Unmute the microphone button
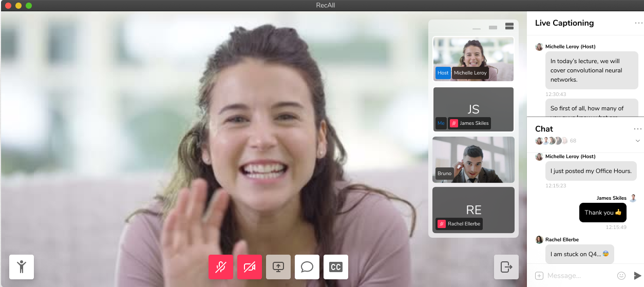Image resolution: width=644 pixels, height=287 pixels. (221, 267)
